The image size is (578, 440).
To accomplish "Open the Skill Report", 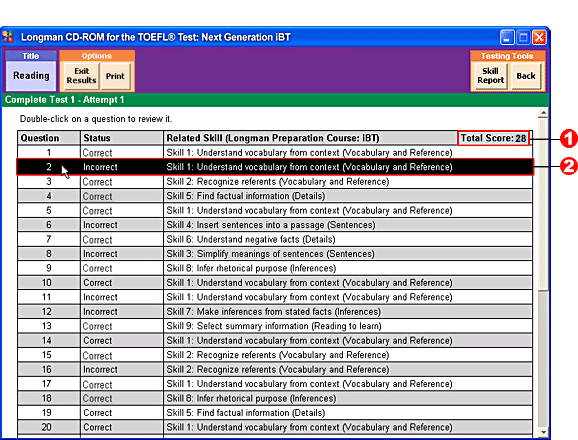I will click(490, 76).
